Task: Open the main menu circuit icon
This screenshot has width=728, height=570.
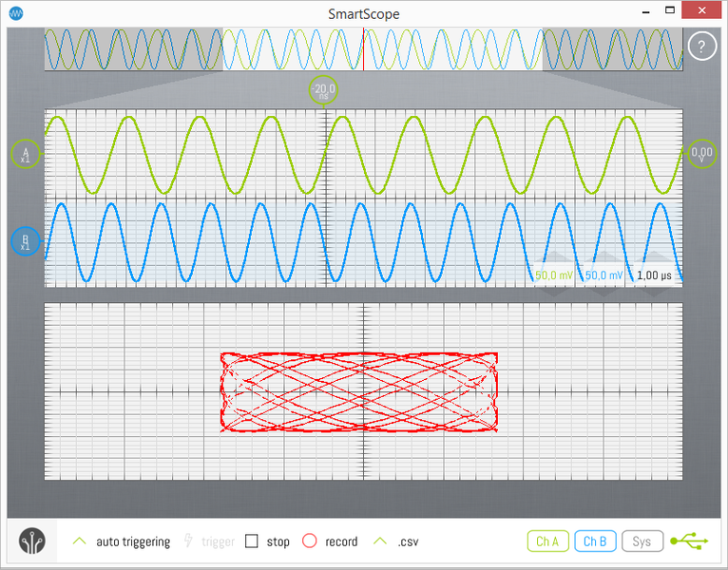Action: pyautogui.click(x=34, y=541)
